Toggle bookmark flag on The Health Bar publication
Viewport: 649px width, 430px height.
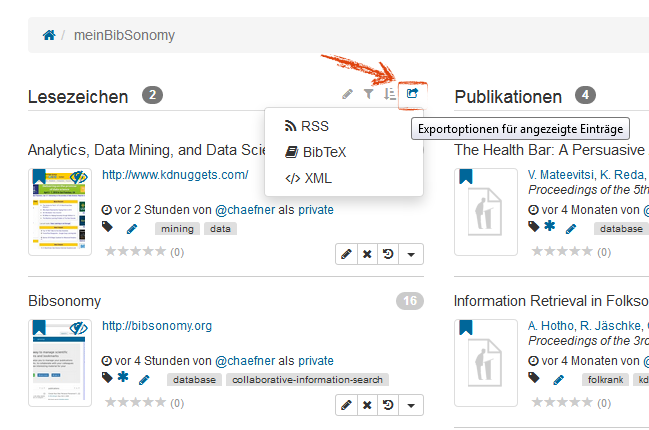(466, 176)
